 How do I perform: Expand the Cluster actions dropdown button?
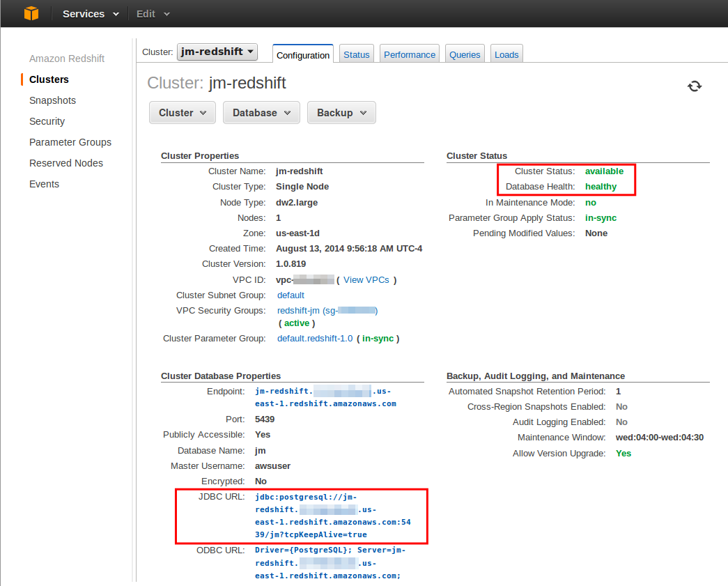(x=183, y=113)
